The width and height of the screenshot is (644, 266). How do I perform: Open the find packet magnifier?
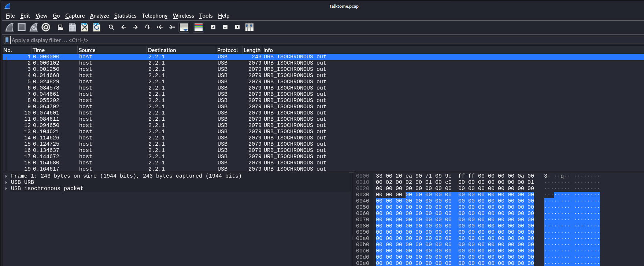point(111,27)
